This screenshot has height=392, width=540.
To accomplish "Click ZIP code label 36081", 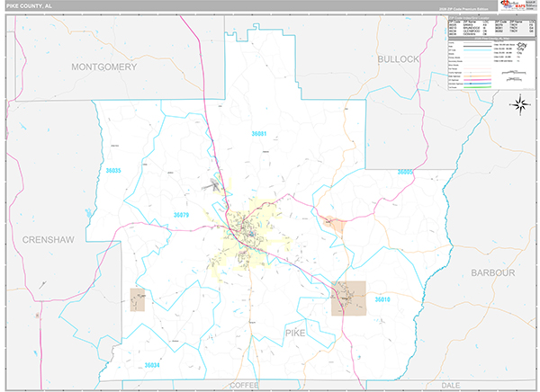I will (x=259, y=134).
